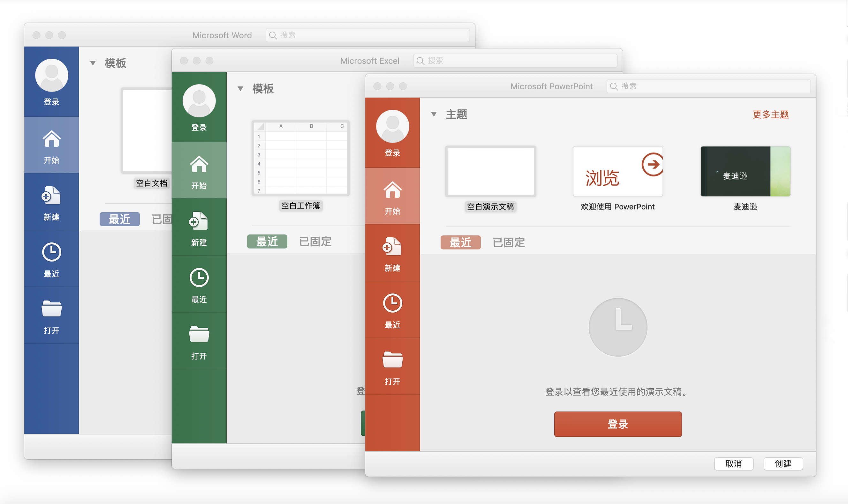The image size is (848, 504).
Task: Open the Word 最近 clock icon
Action: point(52,252)
